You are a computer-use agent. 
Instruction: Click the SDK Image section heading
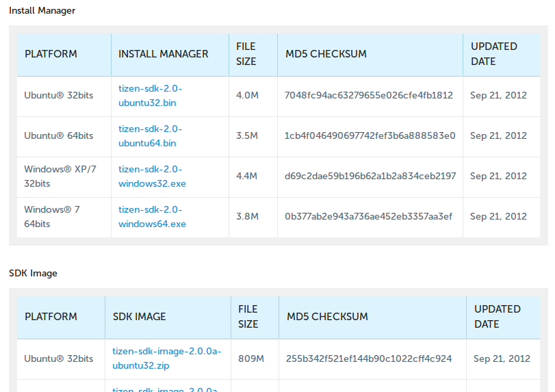(x=33, y=273)
